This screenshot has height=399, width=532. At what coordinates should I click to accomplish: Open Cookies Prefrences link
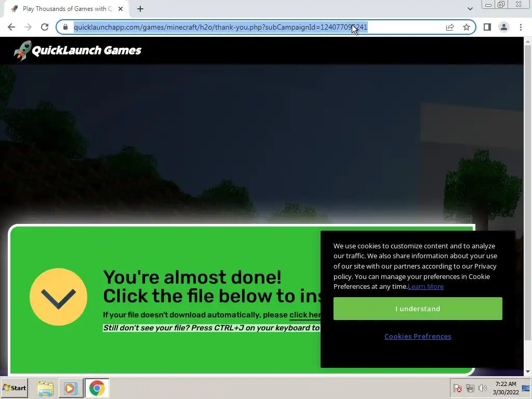(x=418, y=336)
